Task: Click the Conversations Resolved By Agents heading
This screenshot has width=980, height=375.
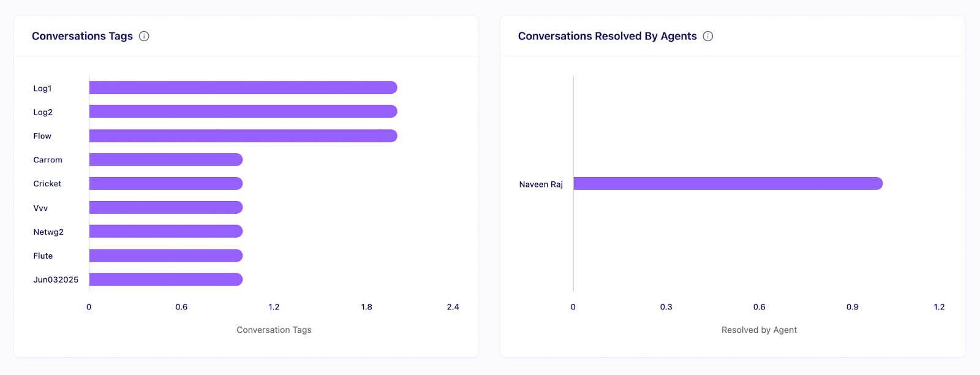Action: [x=607, y=36]
